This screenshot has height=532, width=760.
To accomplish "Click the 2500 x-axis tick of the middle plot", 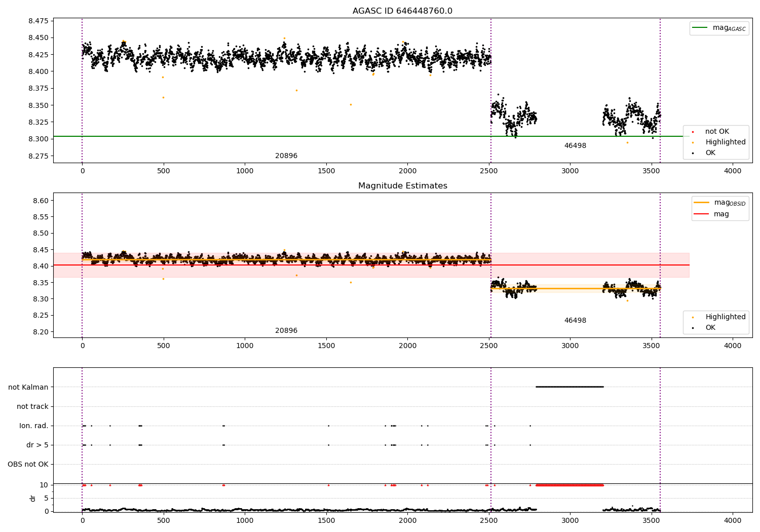I will (x=489, y=346).
